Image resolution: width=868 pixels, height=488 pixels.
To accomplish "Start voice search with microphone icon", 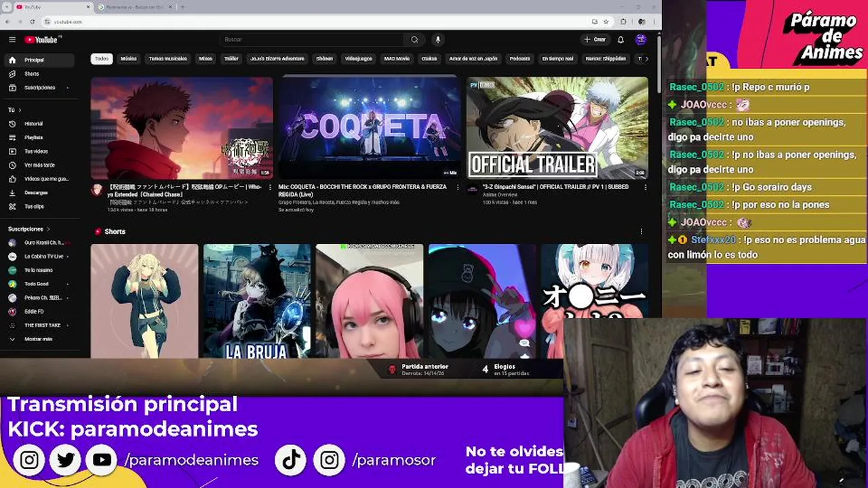I will 437,39.
